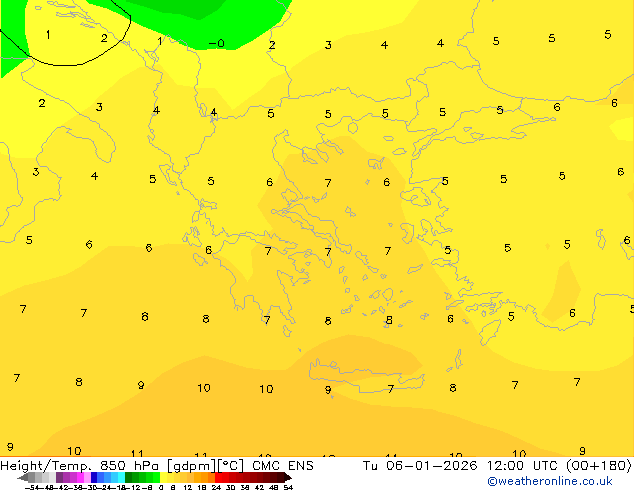634x490 pixels.
Task: Pick the bright yellow swatch in color legend
Action: (163, 477)
